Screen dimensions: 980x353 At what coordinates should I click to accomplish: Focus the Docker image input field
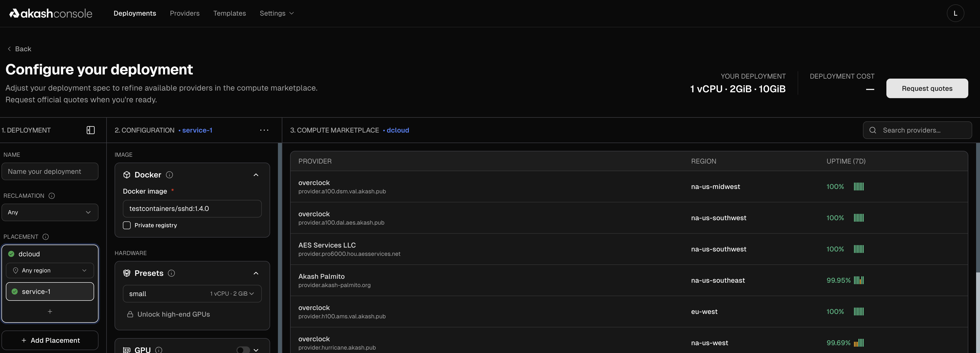point(192,209)
